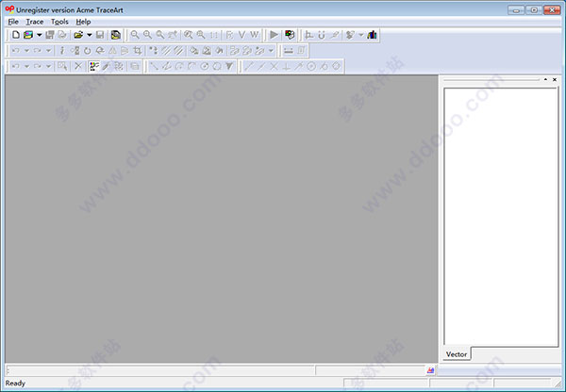Minimize the Acme TraceArt window
This screenshot has width=566, height=392.
[516, 10]
